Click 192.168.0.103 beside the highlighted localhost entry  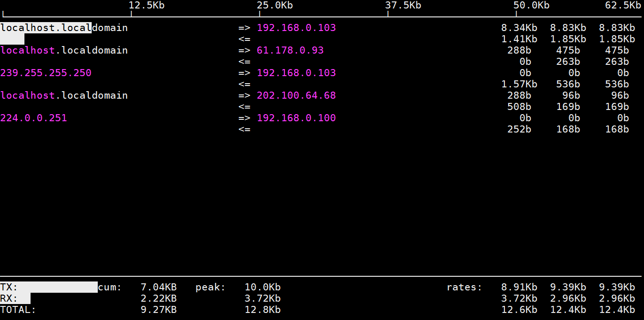coord(296,28)
